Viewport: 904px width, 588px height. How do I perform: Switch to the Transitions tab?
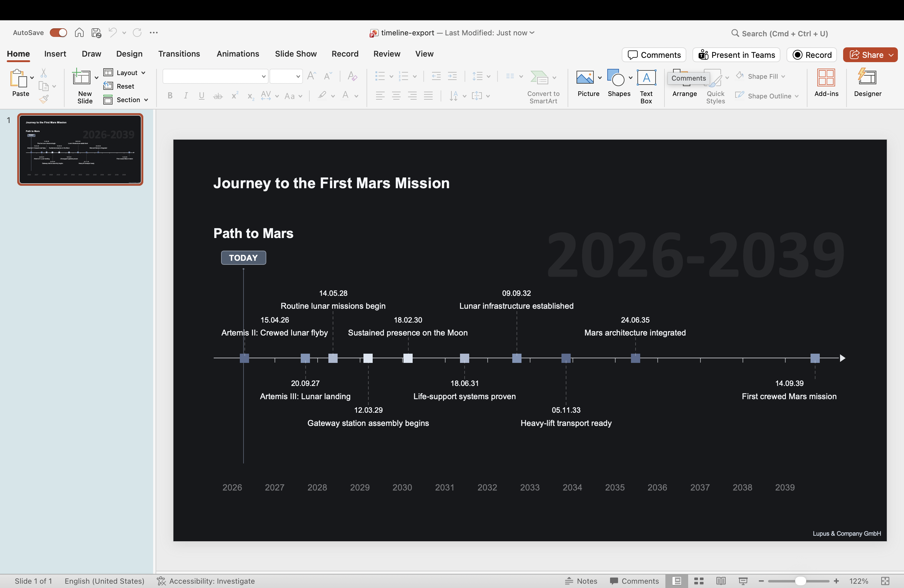(x=179, y=54)
